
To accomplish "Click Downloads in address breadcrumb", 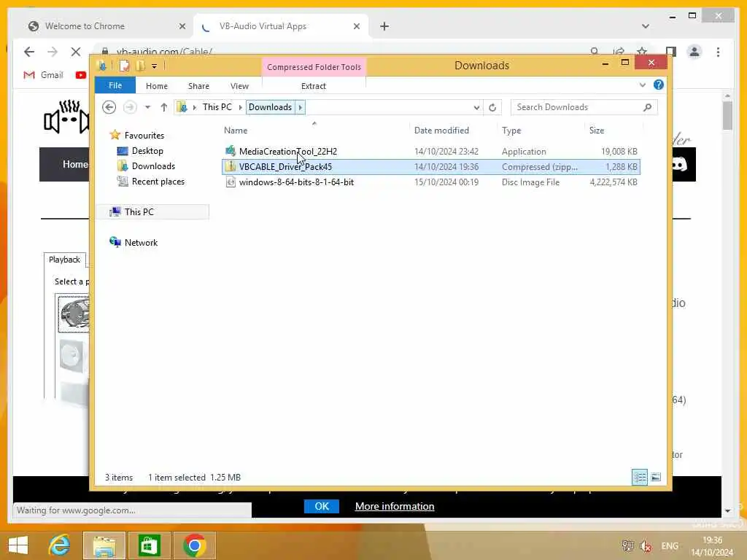I will click(x=270, y=107).
